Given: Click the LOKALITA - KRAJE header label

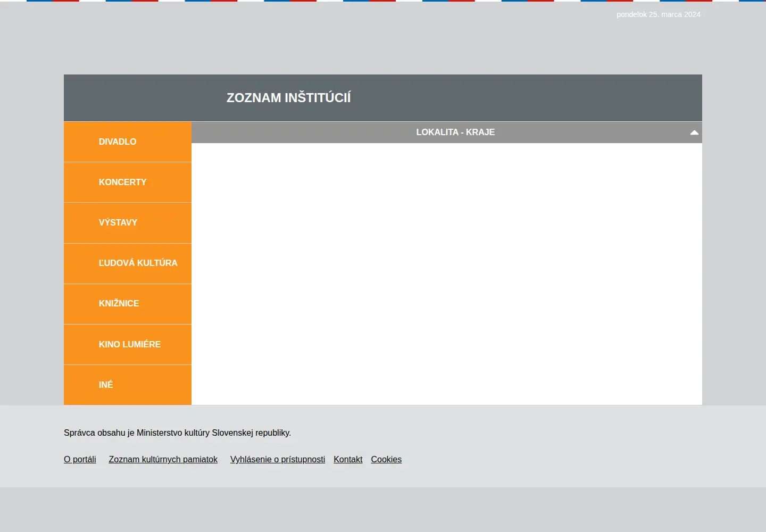Looking at the screenshot, I should (x=455, y=132).
